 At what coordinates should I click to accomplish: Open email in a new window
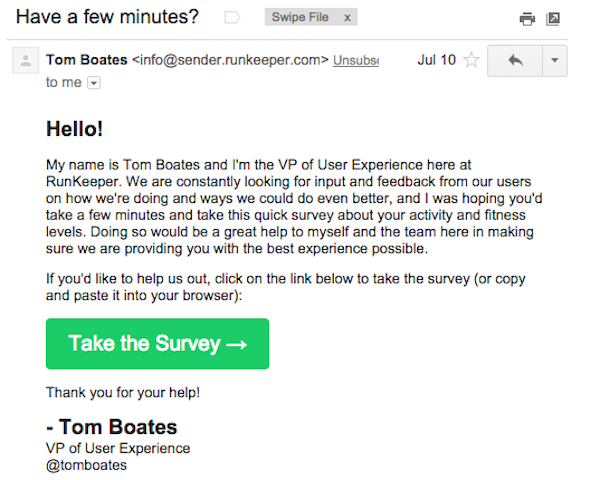coord(553,19)
